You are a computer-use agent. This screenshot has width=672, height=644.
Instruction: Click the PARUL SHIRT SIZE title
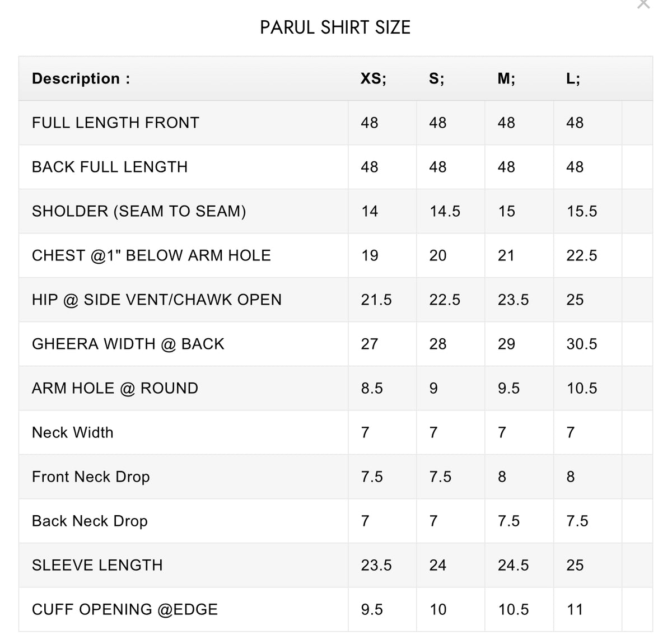tap(335, 27)
